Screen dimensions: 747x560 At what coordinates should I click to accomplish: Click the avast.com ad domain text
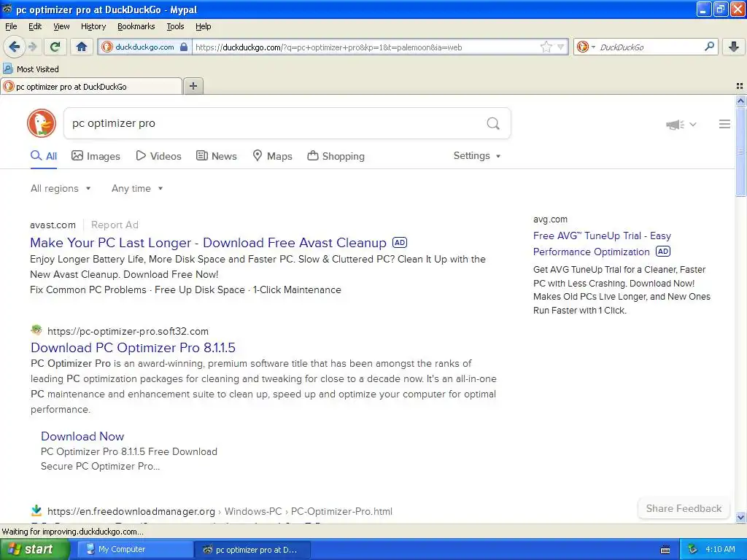click(x=53, y=225)
